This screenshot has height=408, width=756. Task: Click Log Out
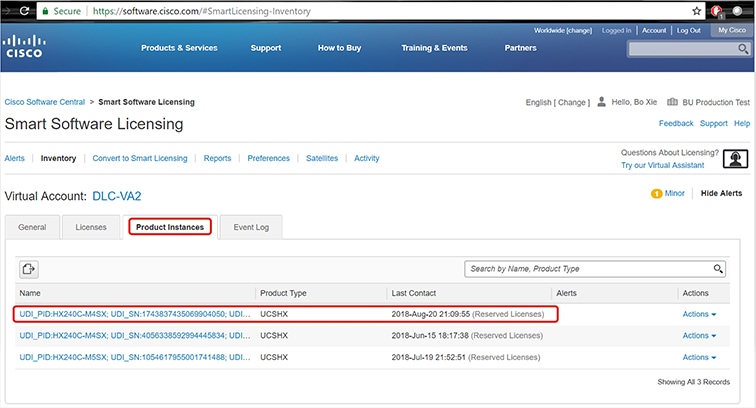(688, 30)
